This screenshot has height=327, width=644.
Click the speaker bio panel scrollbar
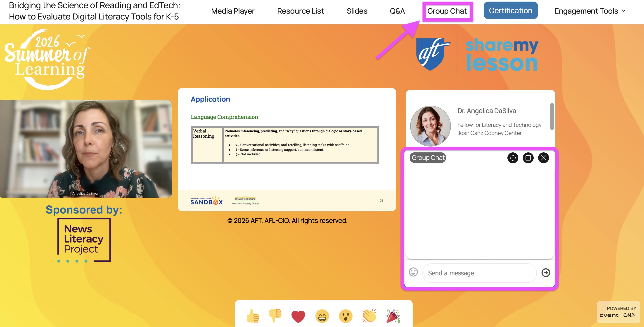(x=552, y=116)
